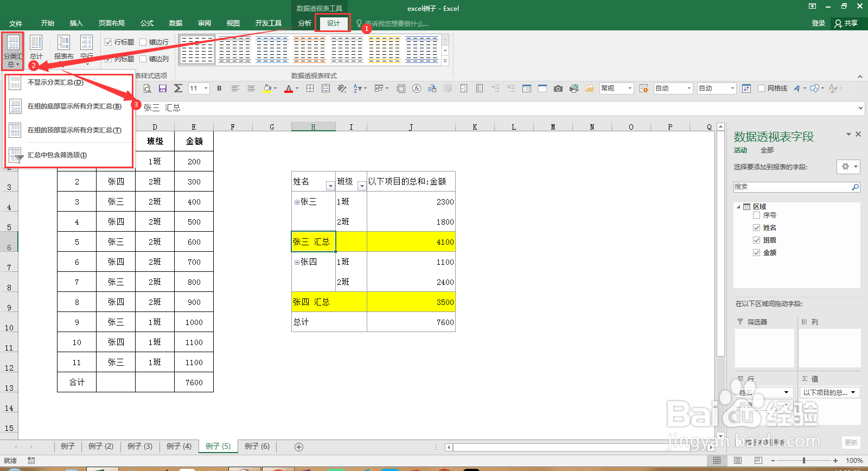This screenshot has height=471, width=868.
Task: Apply red font color A swatch
Action: pos(289,88)
